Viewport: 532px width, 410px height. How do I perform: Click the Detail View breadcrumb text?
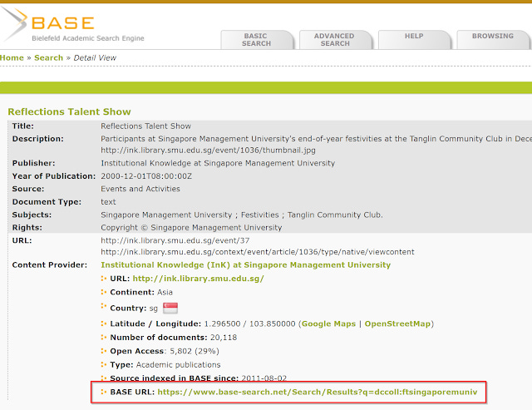pyautogui.click(x=95, y=57)
